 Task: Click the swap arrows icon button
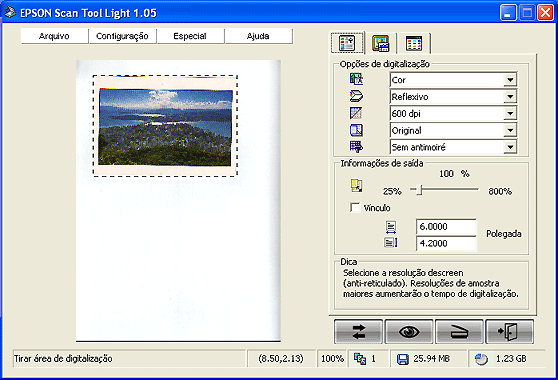358,332
